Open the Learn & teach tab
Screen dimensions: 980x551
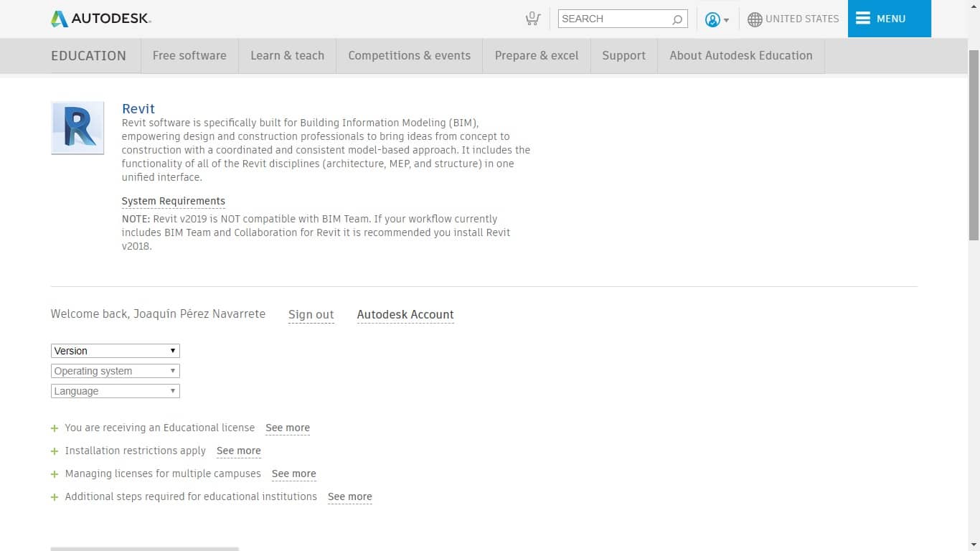tap(287, 55)
